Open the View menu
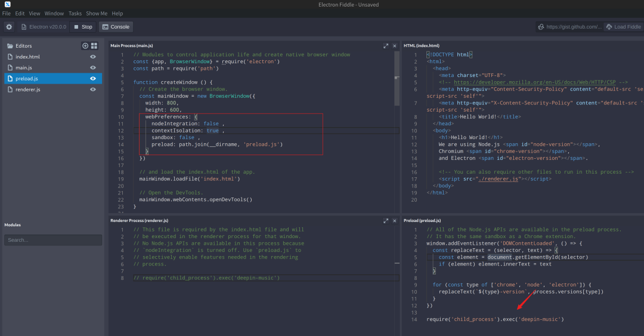Screen dimensions: 644x336 [x=35, y=14]
